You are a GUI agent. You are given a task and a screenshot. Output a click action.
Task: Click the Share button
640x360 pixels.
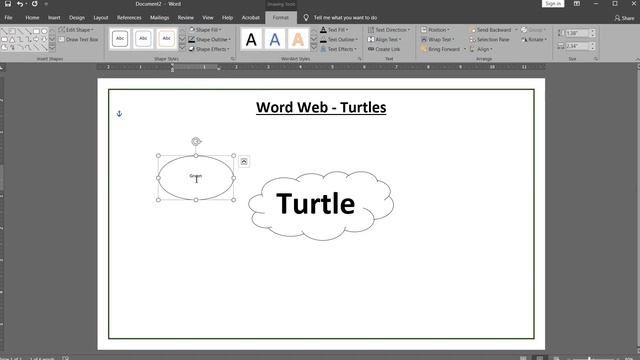click(x=624, y=18)
